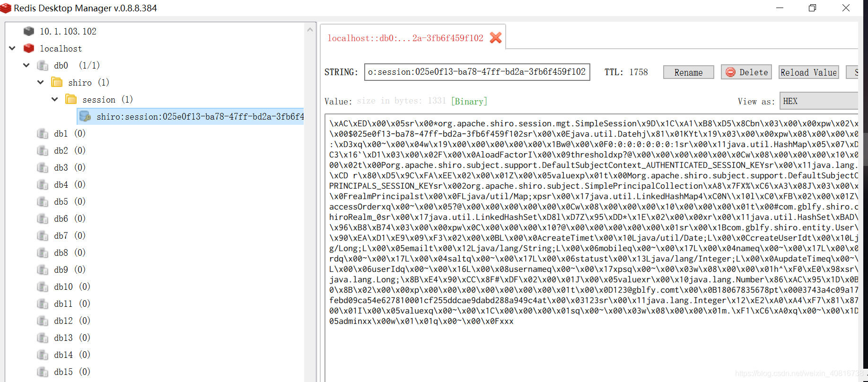Click the db6 database icon

pyautogui.click(x=43, y=218)
